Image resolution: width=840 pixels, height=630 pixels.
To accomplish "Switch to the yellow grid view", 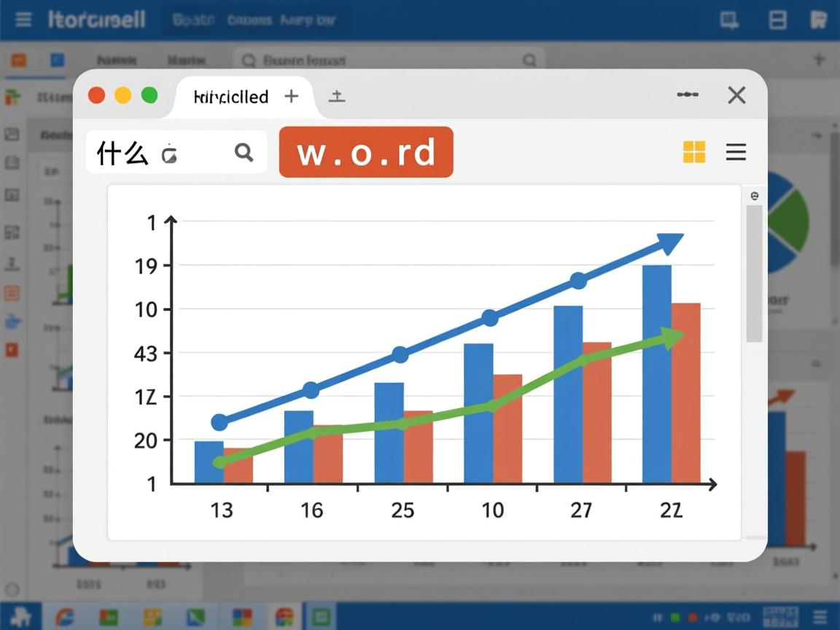I will pyautogui.click(x=693, y=152).
